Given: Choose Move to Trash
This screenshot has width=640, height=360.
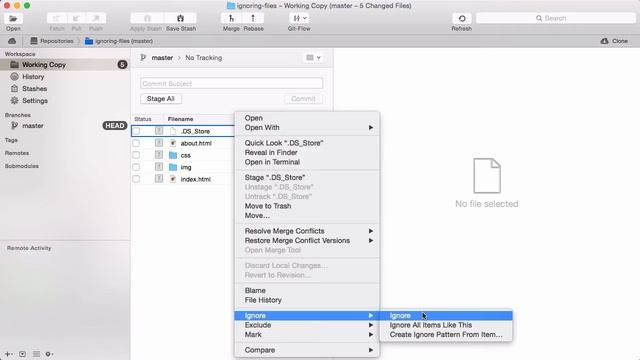Looking at the screenshot, I should 307,206.
